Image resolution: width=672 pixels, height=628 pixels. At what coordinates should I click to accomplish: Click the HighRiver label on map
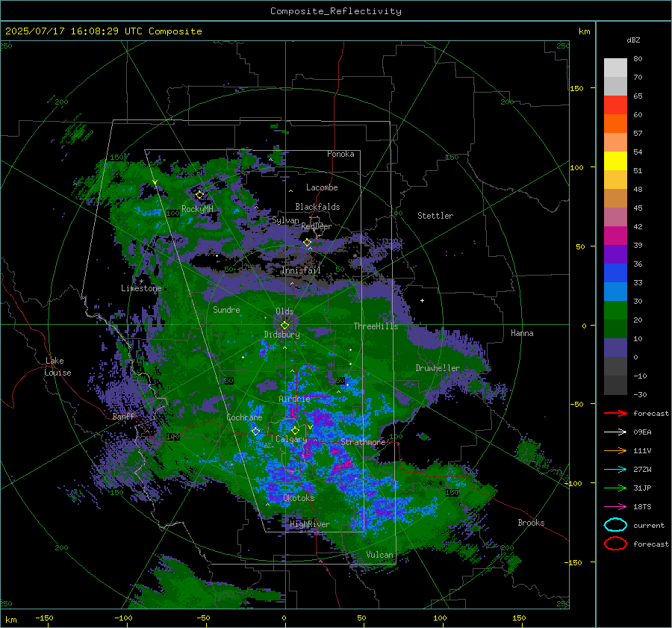pyautogui.click(x=310, y=524)
